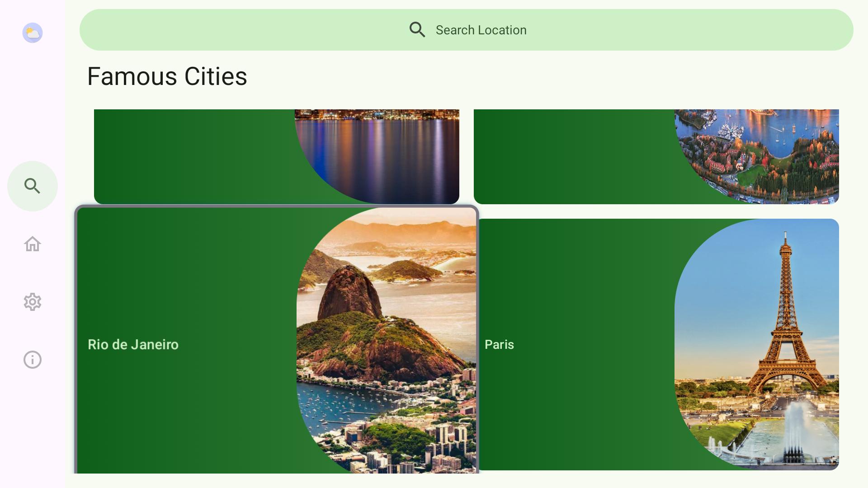Viewport: 868px width, 488px height.
Task: Open the info/about icon
Action: click(33, 360)
